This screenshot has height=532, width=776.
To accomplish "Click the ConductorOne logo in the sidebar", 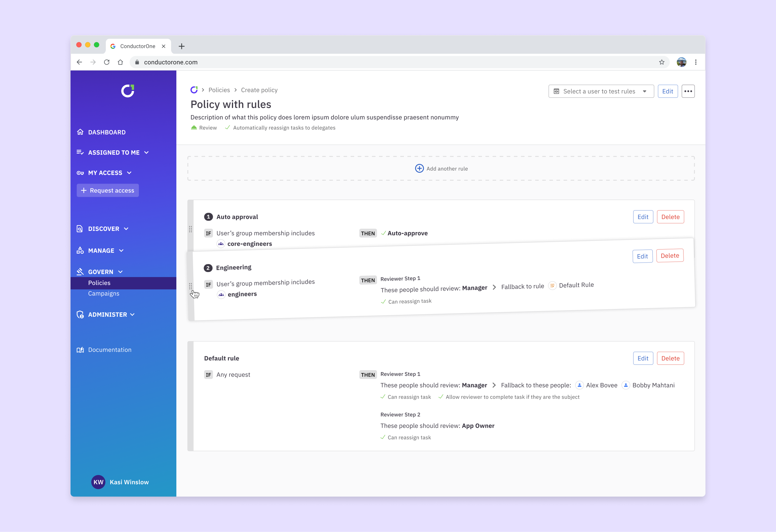I will coord(128,91).
